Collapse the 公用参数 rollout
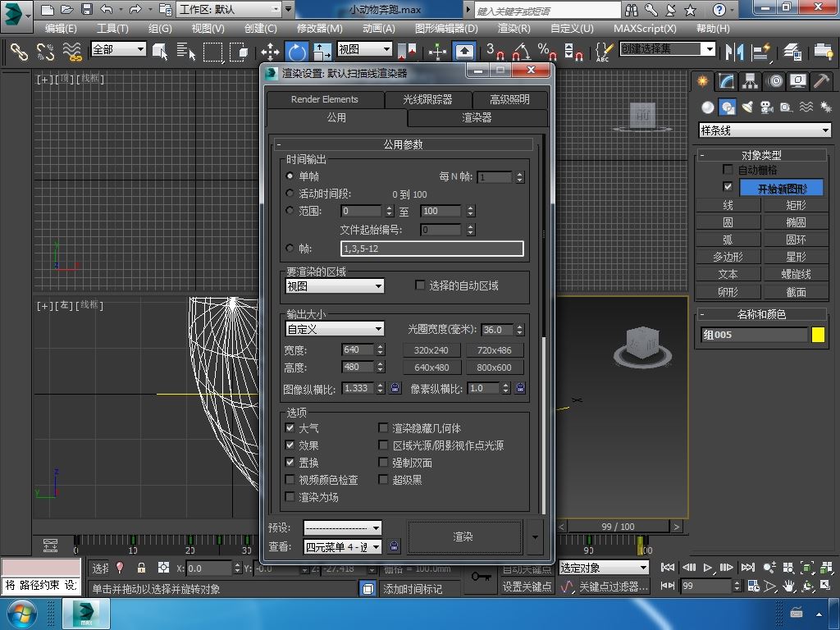The height and width of the screenshot is (630, 840). tap(404, 144)
